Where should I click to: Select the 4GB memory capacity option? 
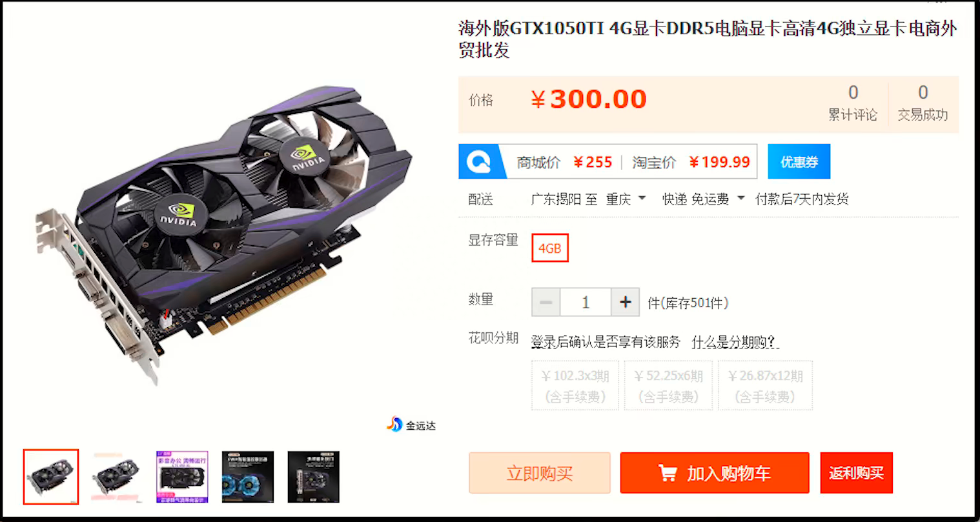point(550,248)
